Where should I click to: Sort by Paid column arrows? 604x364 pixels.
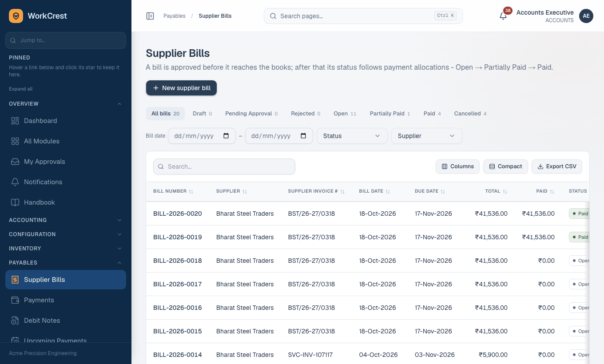click(x=552, y=191)
